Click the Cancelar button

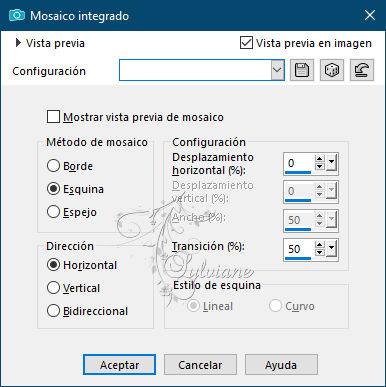point(200,365)
